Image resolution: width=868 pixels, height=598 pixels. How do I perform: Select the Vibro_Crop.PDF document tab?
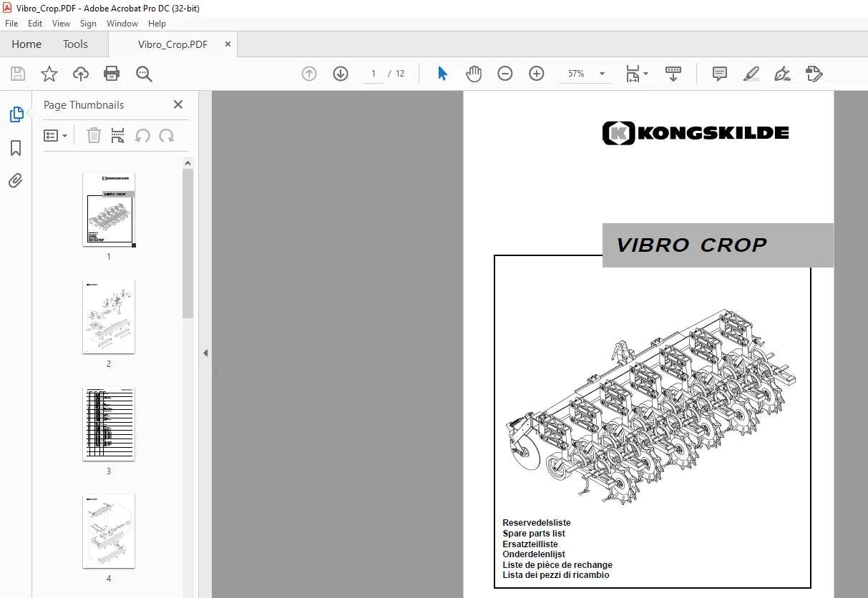pyautogui.click(x=172, y=44)
